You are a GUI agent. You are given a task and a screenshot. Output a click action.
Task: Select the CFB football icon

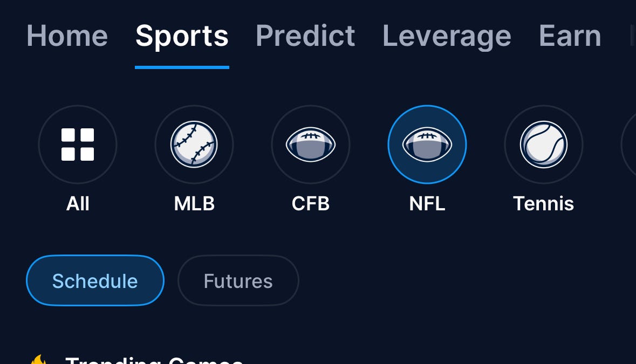(x=311, y=145)
